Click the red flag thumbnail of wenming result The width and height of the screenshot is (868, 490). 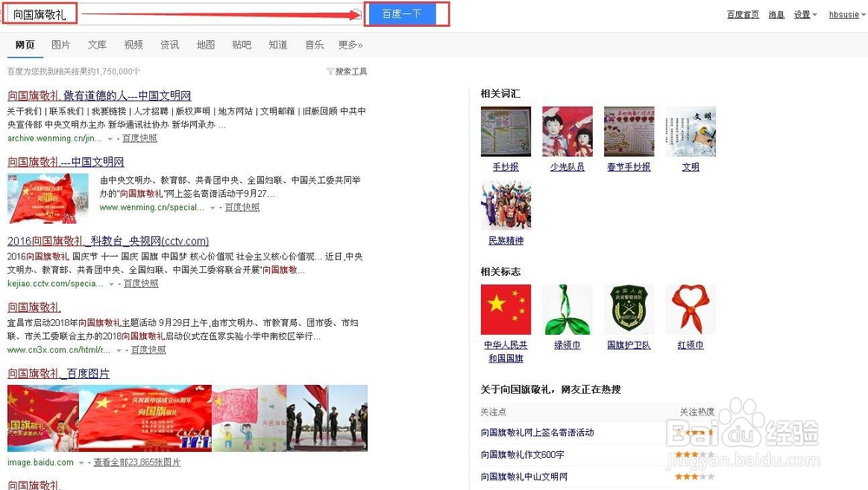coord(48,199)
